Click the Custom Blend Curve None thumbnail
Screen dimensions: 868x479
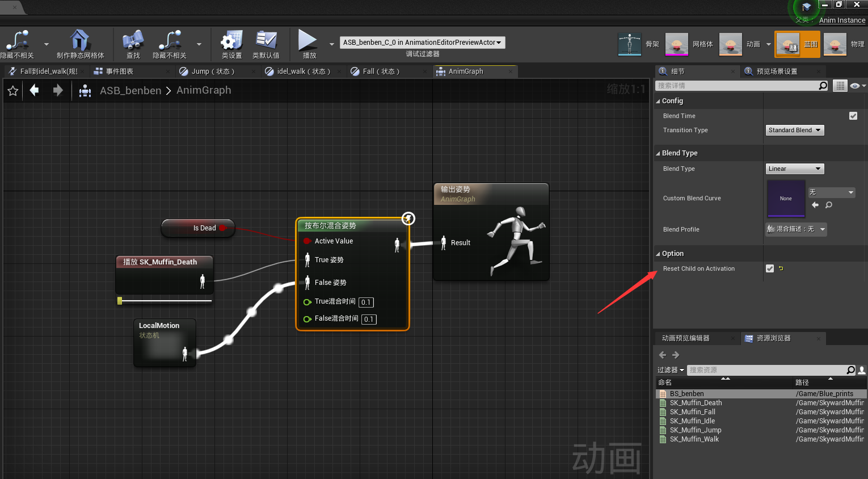click(x=786, y=199)
